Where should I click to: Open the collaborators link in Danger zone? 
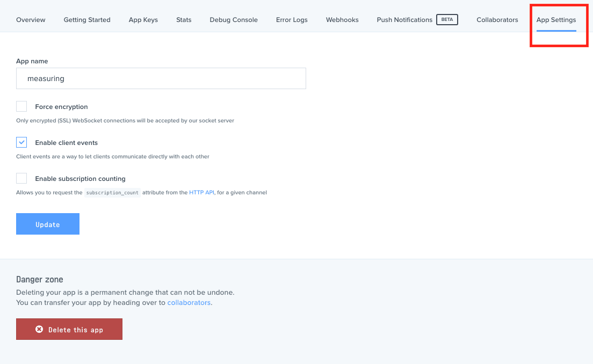(189, 302)
